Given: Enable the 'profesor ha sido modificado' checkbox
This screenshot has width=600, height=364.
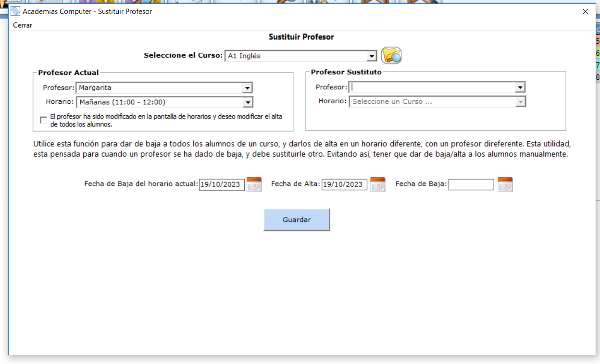Looking at the screenshot, I should tap(44, 120).
